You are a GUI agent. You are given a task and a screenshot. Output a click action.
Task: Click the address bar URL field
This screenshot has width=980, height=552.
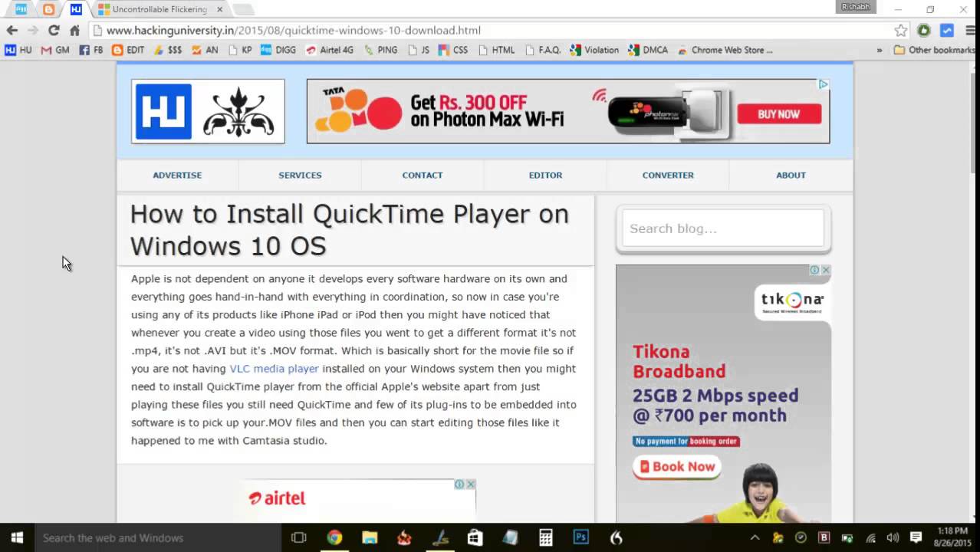[x=491, y=31]
